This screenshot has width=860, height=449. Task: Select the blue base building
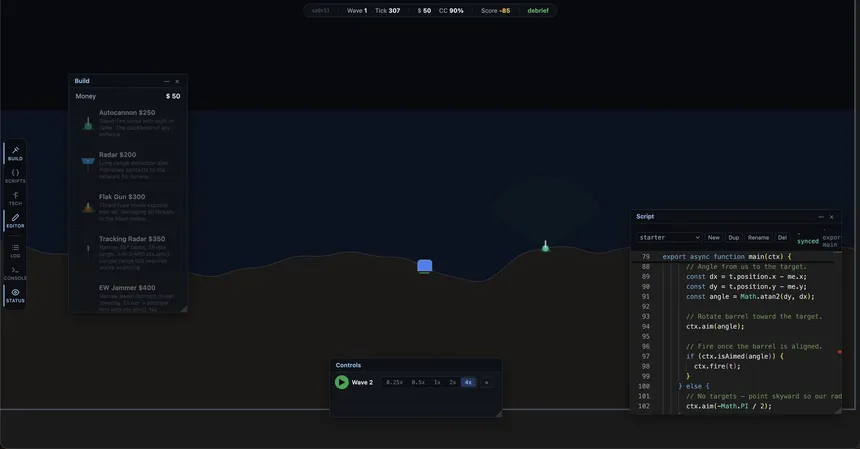point(425,266)
